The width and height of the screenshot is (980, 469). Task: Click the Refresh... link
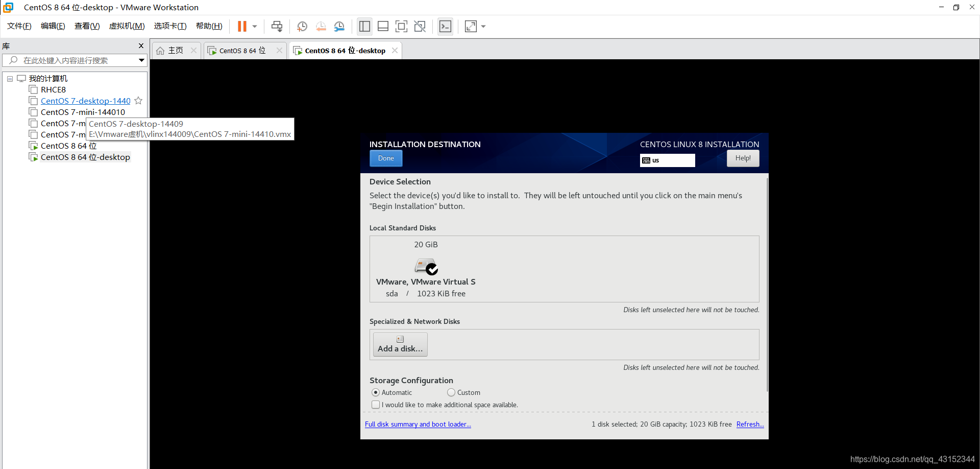click(x=750, y=424)
